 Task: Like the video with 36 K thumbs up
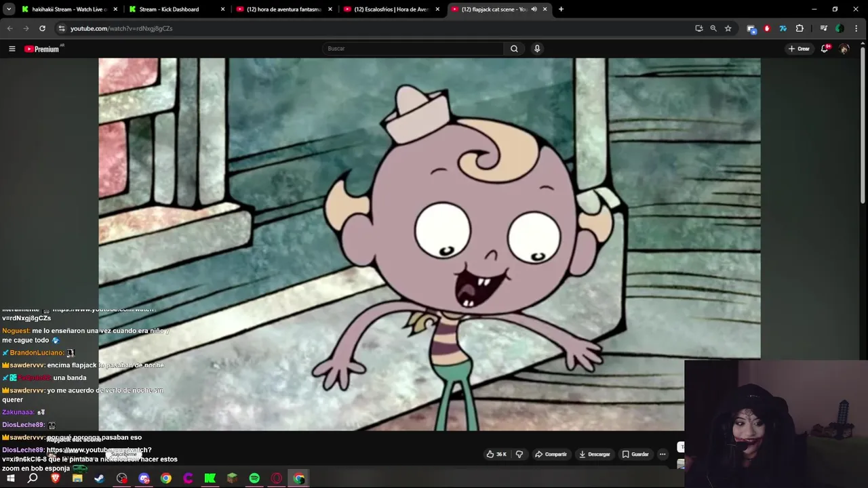pos(496,454)
